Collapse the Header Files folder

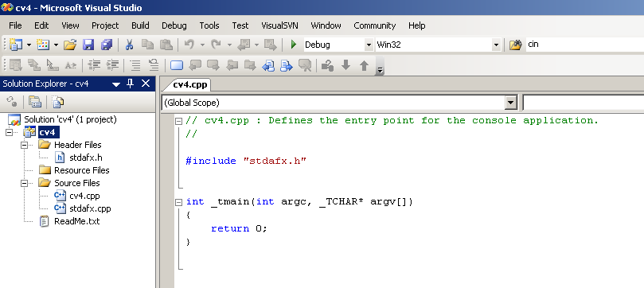[24, 145]
